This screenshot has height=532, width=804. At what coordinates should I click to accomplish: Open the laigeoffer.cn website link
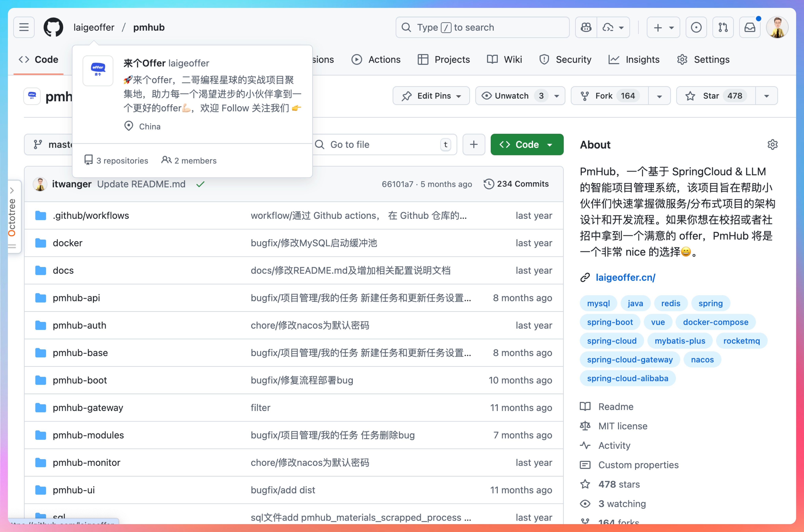coord(625,278)
